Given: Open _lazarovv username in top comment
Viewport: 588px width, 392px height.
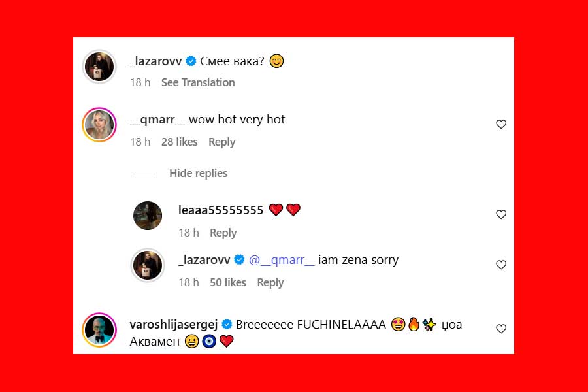Looking at the screenshot, I should 155,61.
